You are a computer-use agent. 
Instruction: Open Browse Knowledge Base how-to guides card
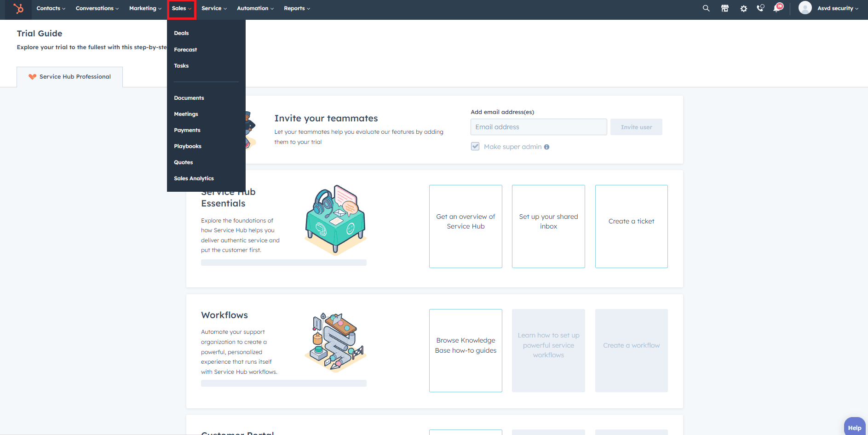click(466, 350)
